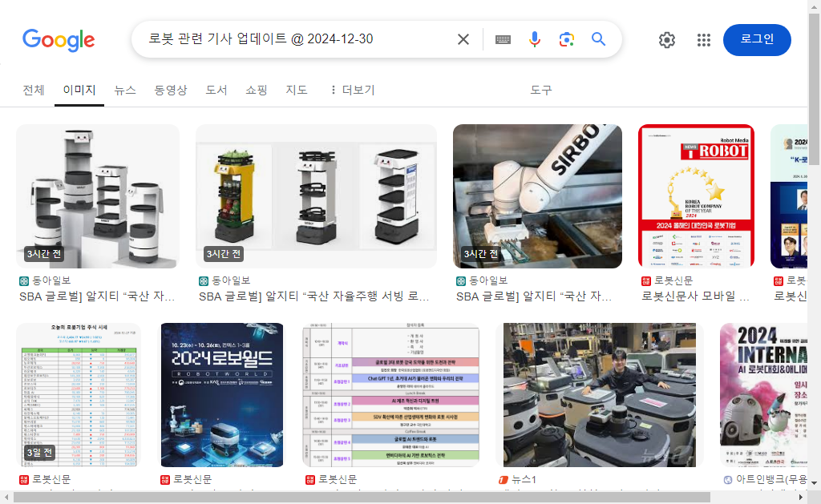Click the 아트인뱅크 source favicon
Screen dimensions: 821x504
tap(728, 479)
